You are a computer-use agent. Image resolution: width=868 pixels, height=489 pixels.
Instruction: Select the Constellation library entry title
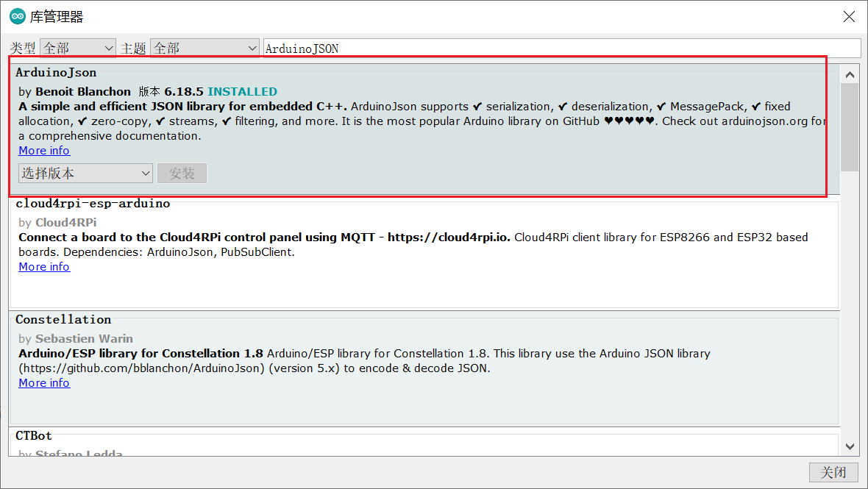click(x=63, y=320)
